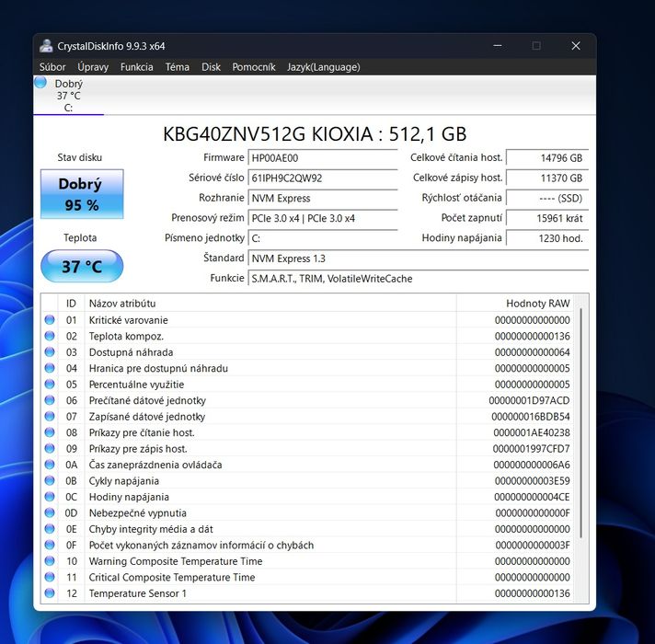The image size is (655, 644).
Task: Select the Kritické varovanie attribute row
Action: click(x=307, y=320)
